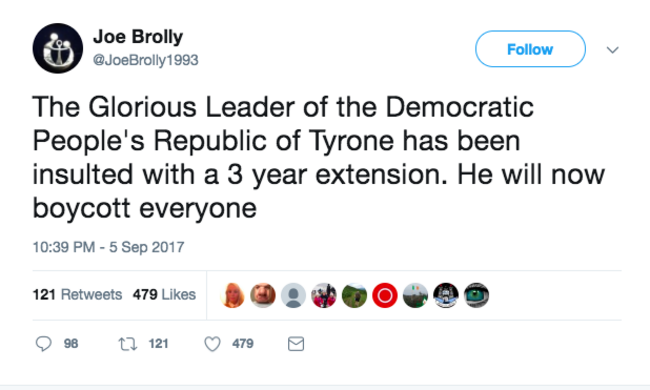650x390 pixels.
Task: Expand the tweet options chevron menu
Action: pyautogui.click(x=612, y=50)
